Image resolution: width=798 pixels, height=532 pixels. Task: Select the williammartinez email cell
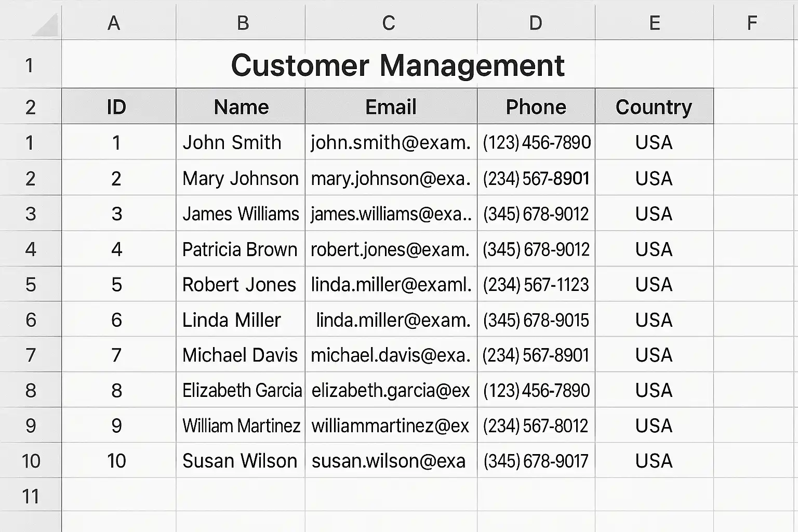390,426
